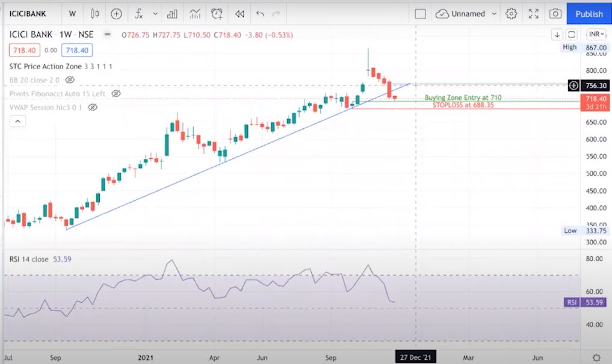Open the Unnamed layout menu
Image resolution: width=612 pixels, height=364 pixels.
click(x=467, y=14)
